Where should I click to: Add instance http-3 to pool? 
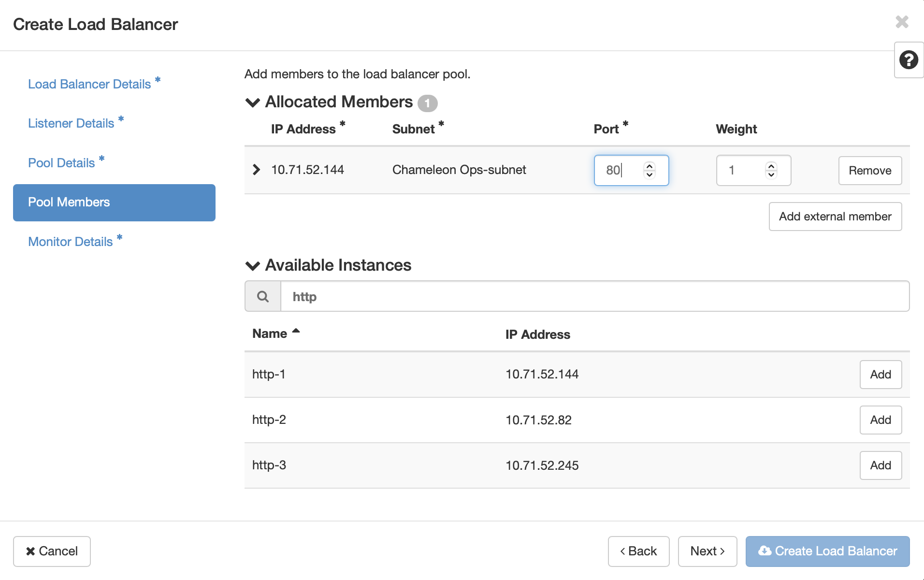click(x=881, y=465)
